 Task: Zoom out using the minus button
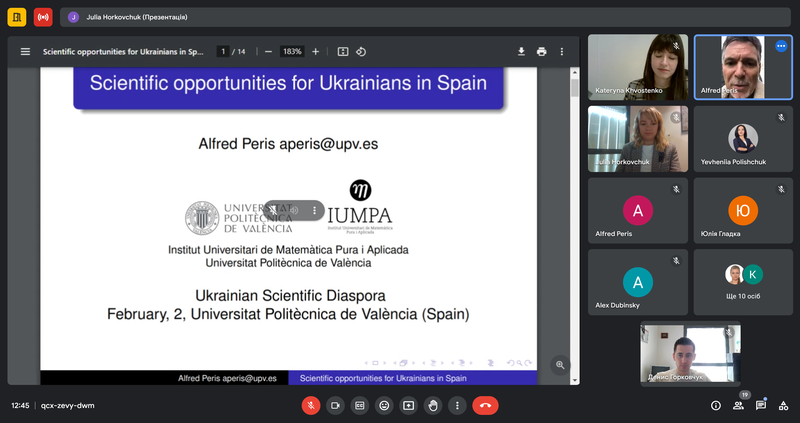tap(268, 52)
